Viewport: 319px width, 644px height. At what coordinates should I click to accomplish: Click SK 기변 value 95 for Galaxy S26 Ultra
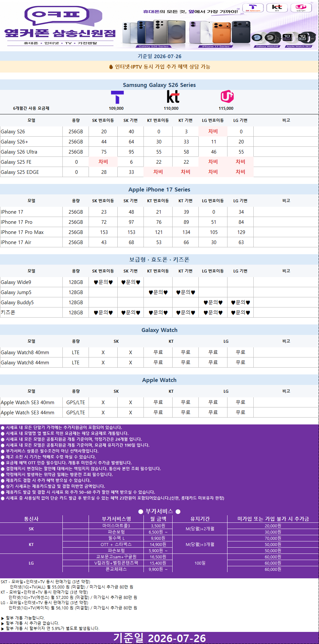click(131, 152)
